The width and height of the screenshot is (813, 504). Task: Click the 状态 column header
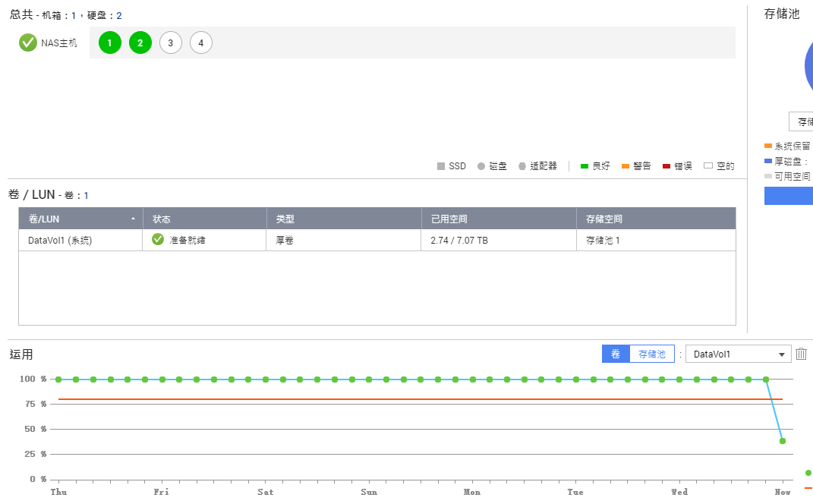click(204, 219)
